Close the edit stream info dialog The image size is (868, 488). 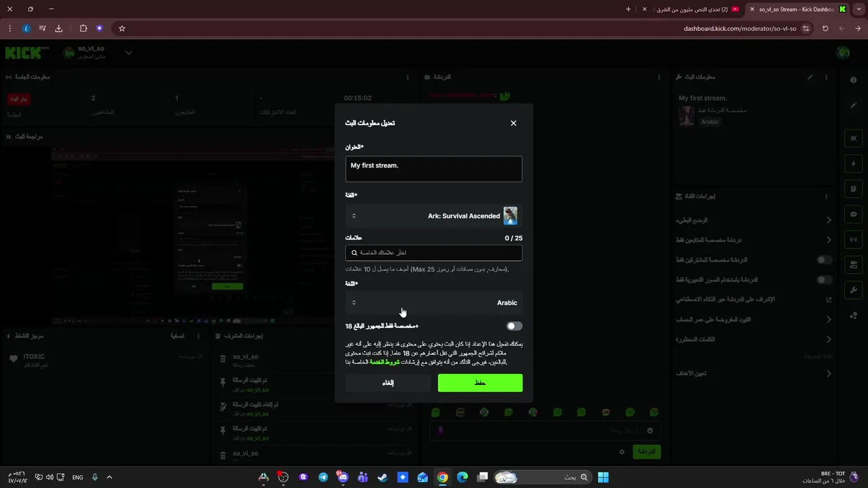tap(513, 123)
